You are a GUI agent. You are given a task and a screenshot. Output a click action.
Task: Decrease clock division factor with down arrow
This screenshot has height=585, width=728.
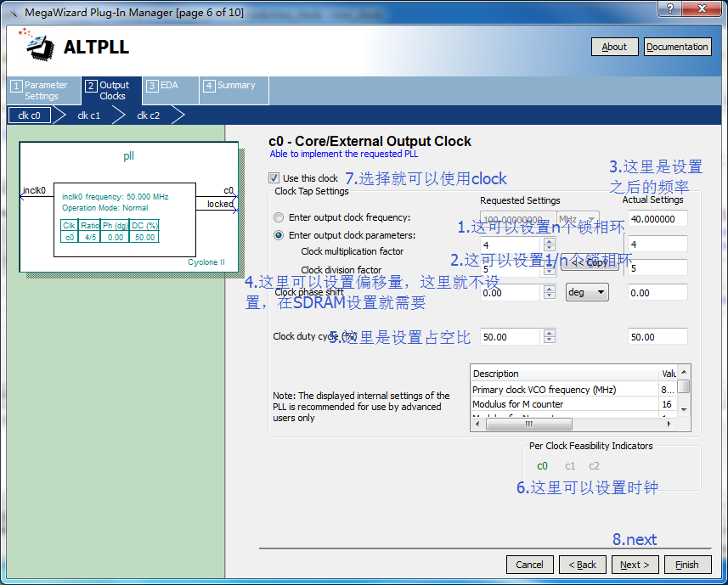(550, 272)
